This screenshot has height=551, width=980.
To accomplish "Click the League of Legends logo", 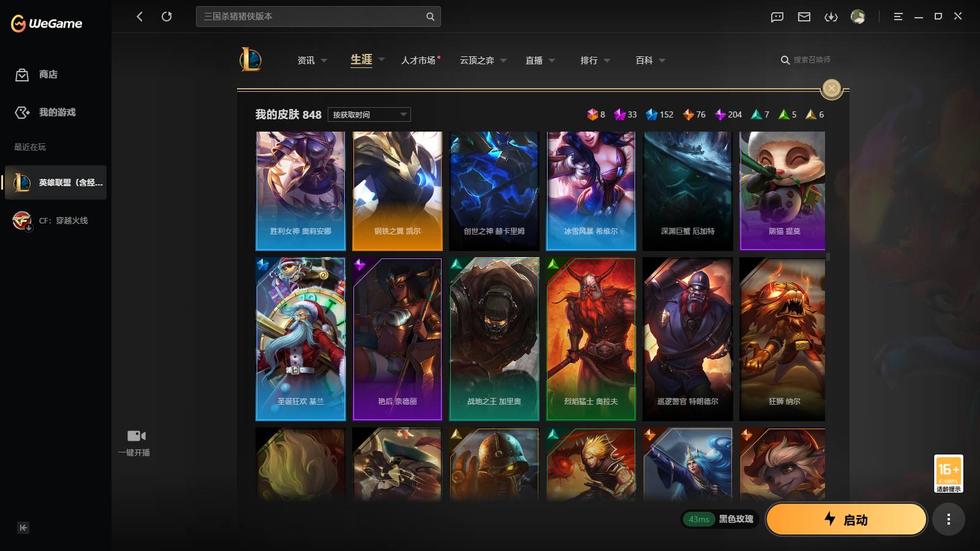I will click(251, 59).
